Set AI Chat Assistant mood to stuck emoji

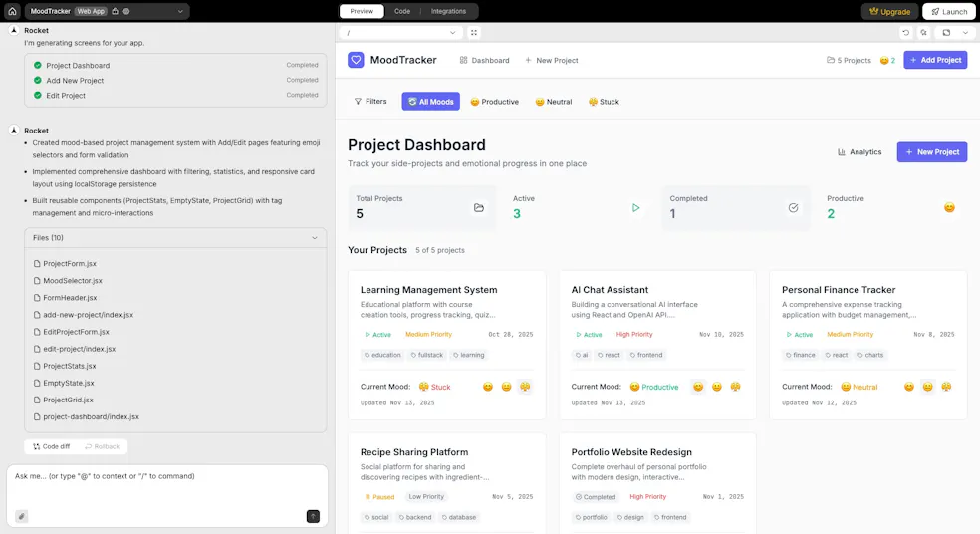pyautogui.click(x=736, y=387)
